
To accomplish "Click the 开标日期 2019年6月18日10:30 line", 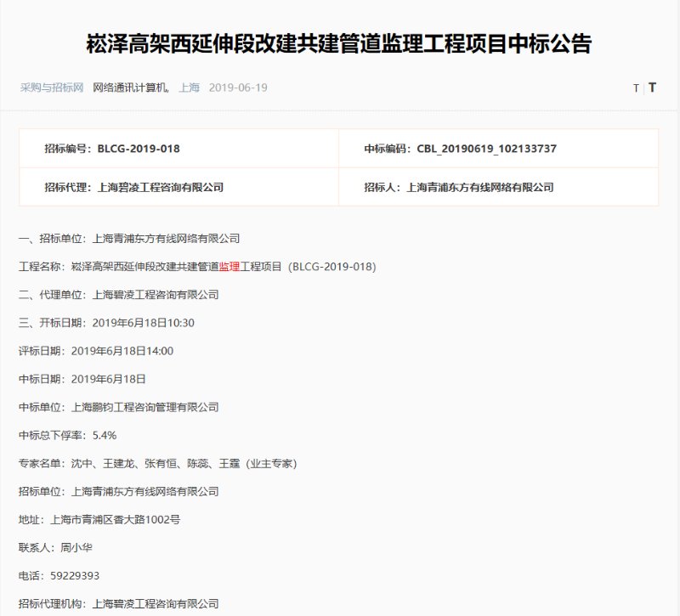I will [107, 323].
